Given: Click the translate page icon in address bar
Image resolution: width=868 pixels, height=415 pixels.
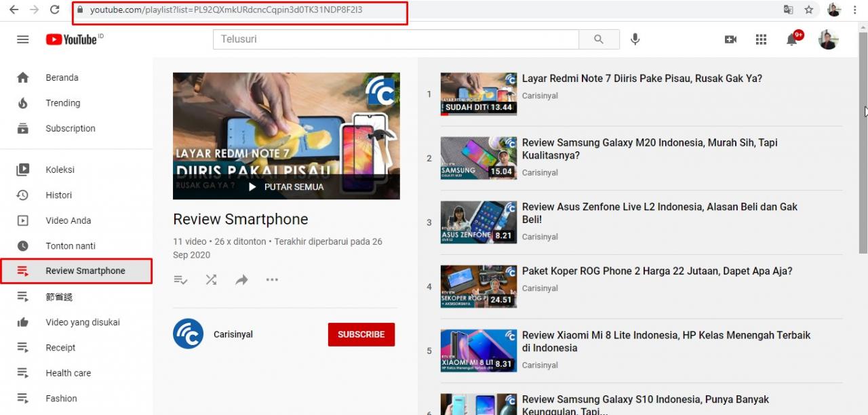Looking at the screenshot, I should (x=788, y=10).
